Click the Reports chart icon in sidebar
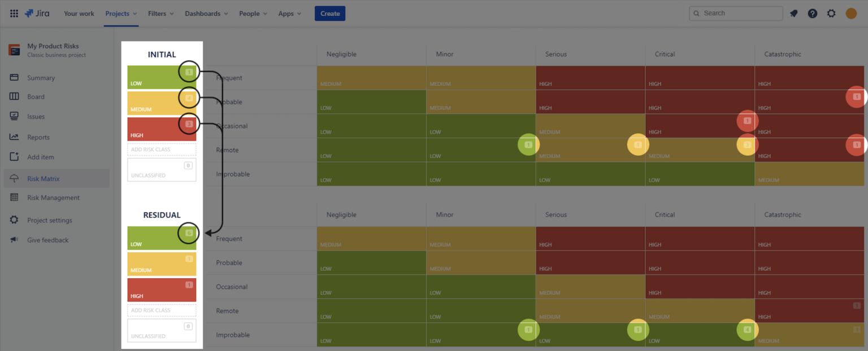The height and width of the screenshot is (351, 868). click(14, 137)
